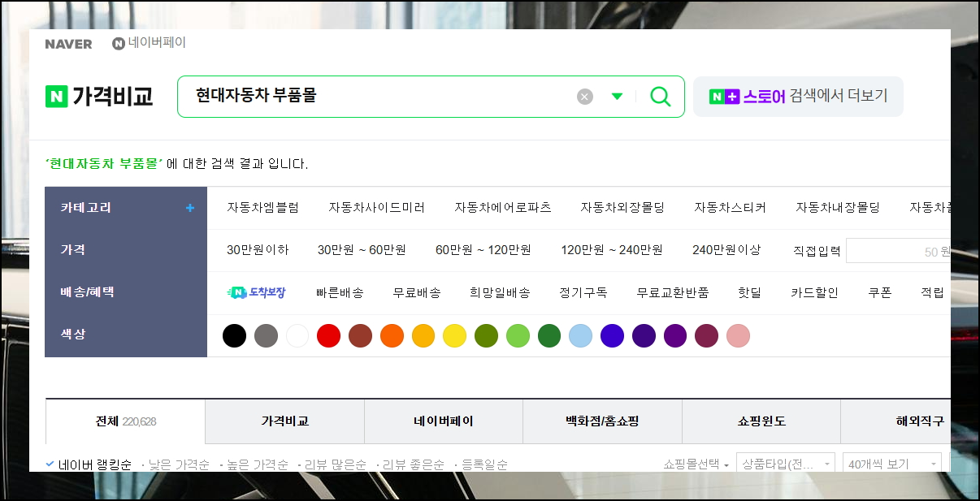Toggle the 도착보장 delivery filter
This screenshot has height=501, width=980.
tap(256, 292)
